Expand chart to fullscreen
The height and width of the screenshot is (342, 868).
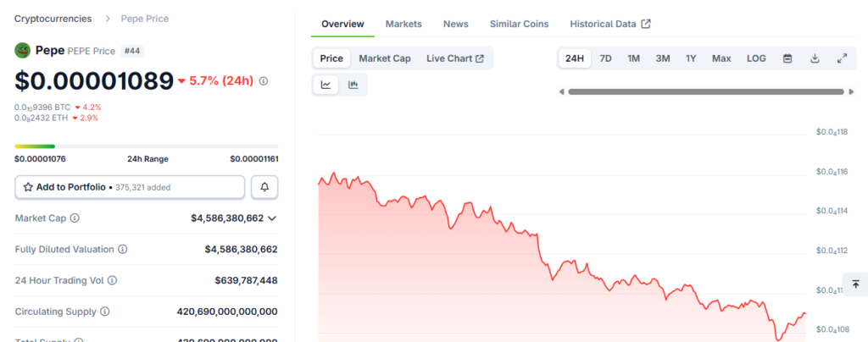click(x=842, y=58)
